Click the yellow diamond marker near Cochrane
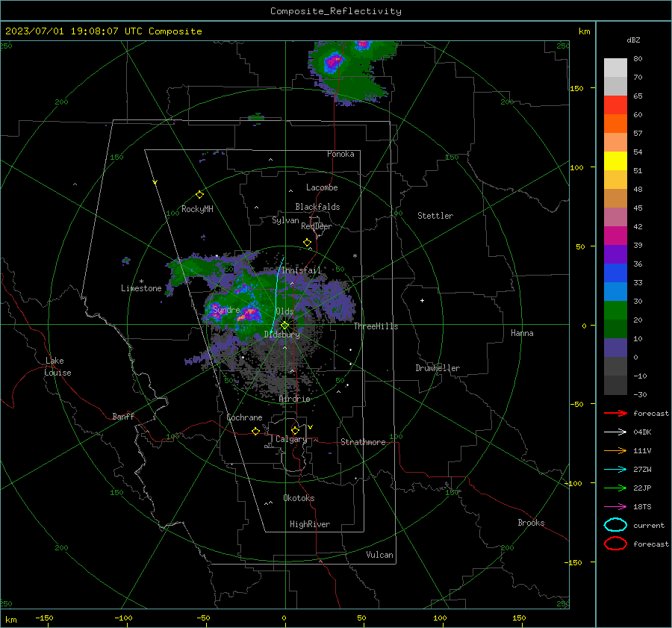Screen dimensions: 672x628 pos(255,431)
